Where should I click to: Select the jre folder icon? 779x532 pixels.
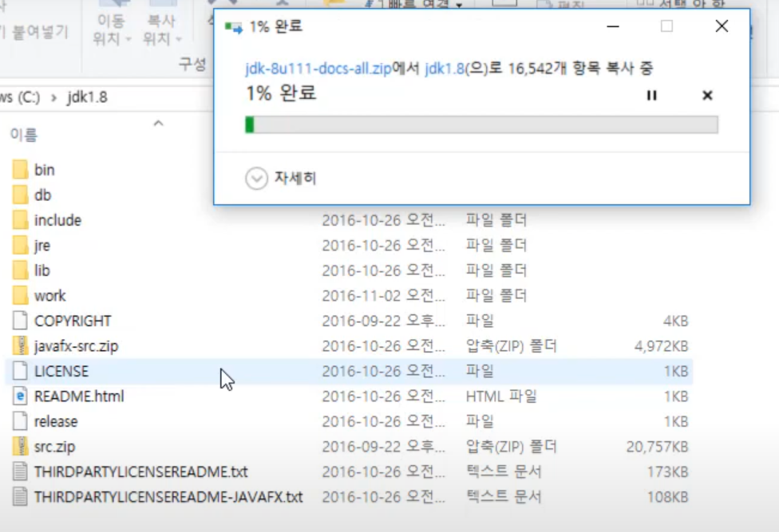(21, 245)
